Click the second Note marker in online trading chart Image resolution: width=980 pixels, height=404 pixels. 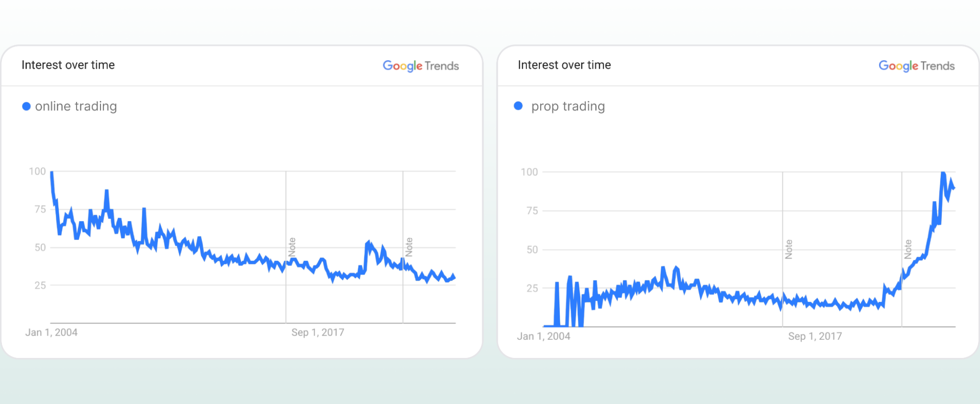click(409, 247)
